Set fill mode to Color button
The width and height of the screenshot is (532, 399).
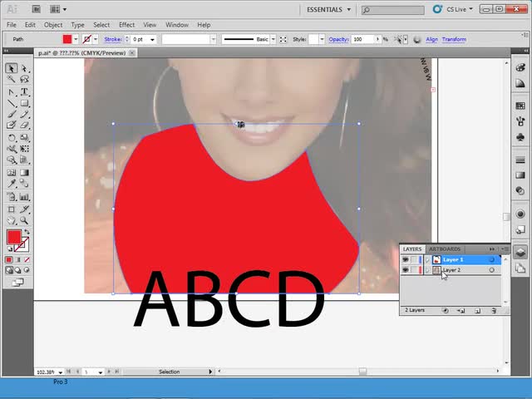pyautogui.click(x=9, y=260)
